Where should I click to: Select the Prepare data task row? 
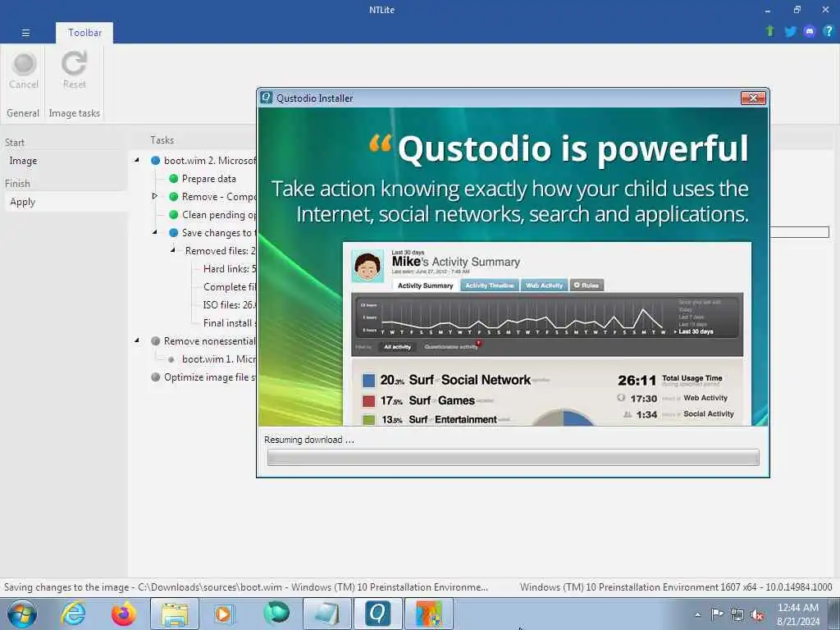click(x=209, y=178)
